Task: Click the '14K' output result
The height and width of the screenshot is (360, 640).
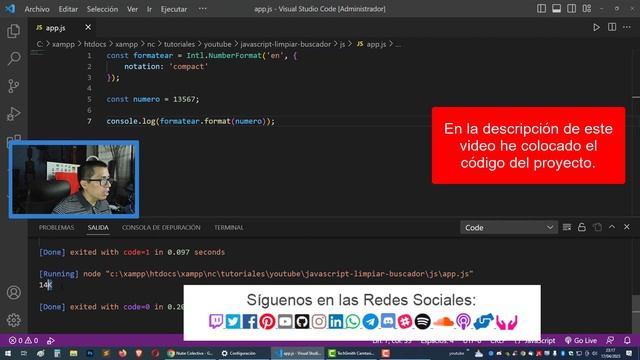Action: coord(46,285)
